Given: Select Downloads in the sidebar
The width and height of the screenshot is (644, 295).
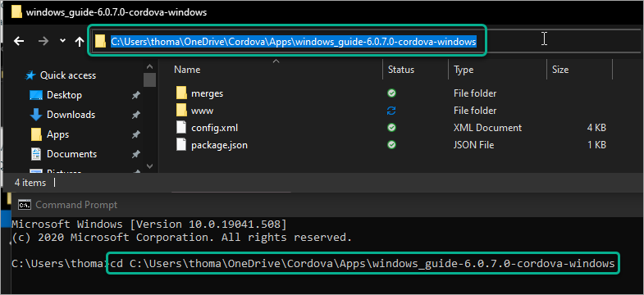Looking at the screenshot, I should click(x=71, y=115).
